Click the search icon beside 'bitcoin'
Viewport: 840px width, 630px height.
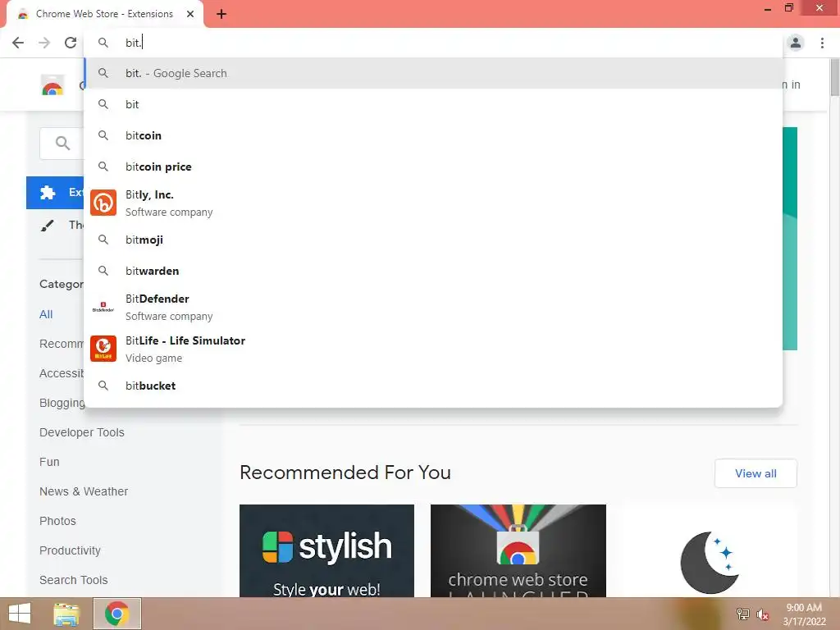pos(103,135)
